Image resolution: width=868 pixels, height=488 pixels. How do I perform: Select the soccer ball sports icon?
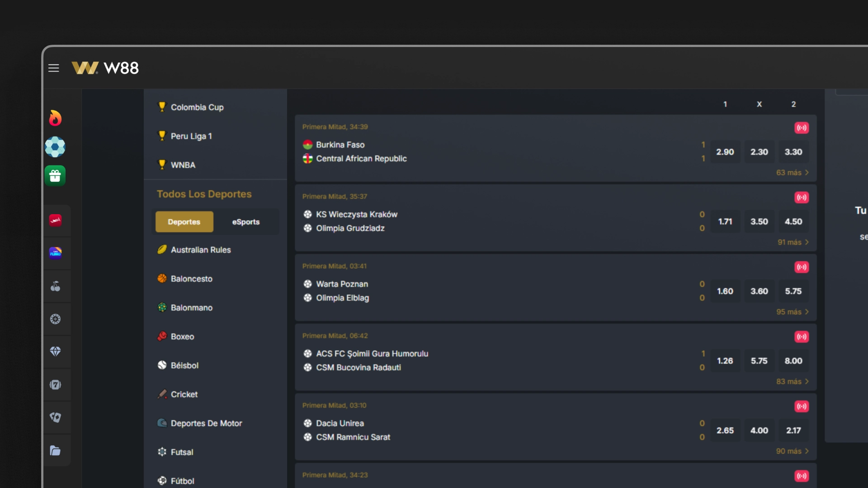pos(55,147)
